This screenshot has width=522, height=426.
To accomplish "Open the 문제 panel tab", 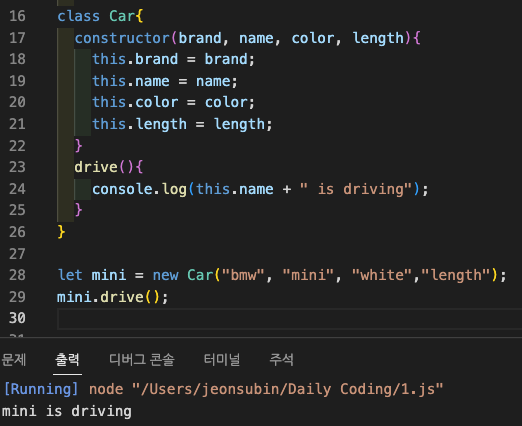I will [x=13, y=360].
